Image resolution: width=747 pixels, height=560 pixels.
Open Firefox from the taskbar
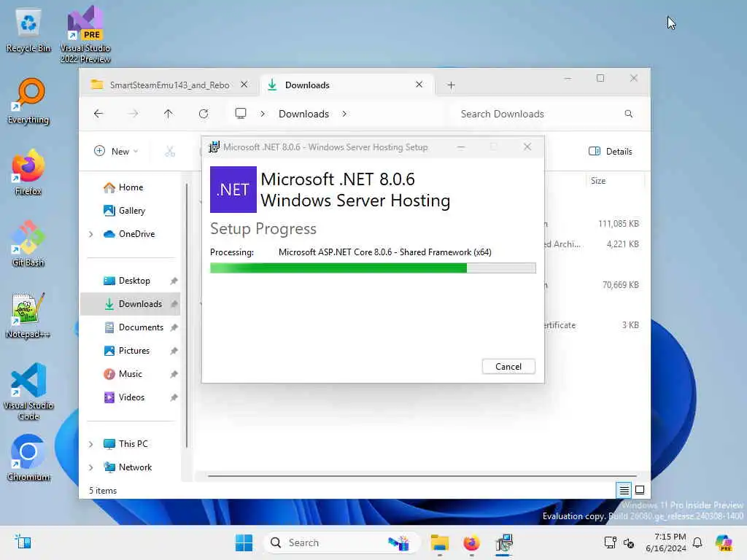[471, 542]
